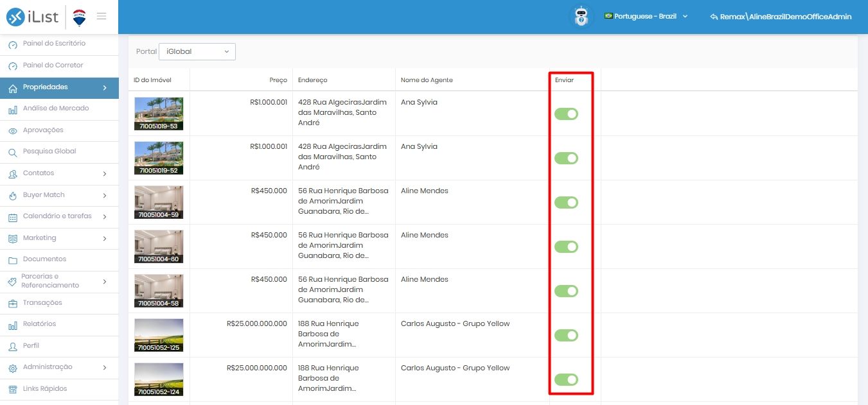Open the Portuguese - Brazil language dropdown
This screenshot has width=868, height=405.
click(646, 16)
